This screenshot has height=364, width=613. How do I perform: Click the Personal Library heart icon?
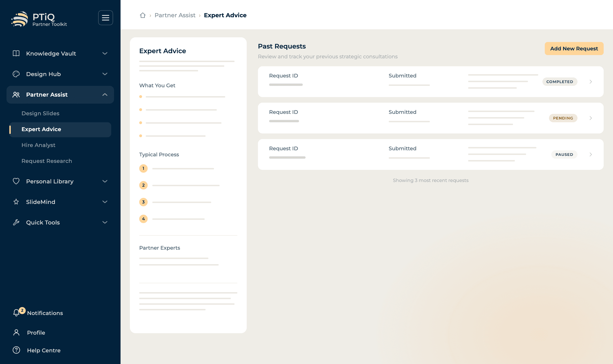pyautogui.click(x=16, y=181)
